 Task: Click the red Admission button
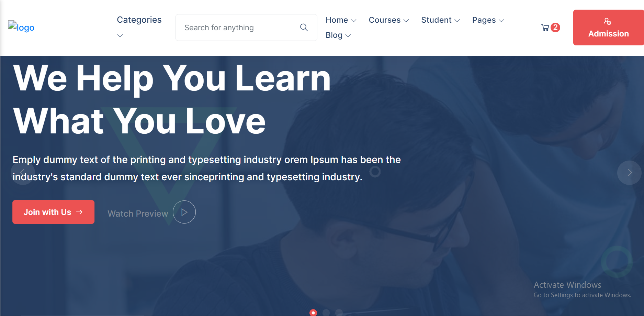pyautogui.click(x=608, y=28)
